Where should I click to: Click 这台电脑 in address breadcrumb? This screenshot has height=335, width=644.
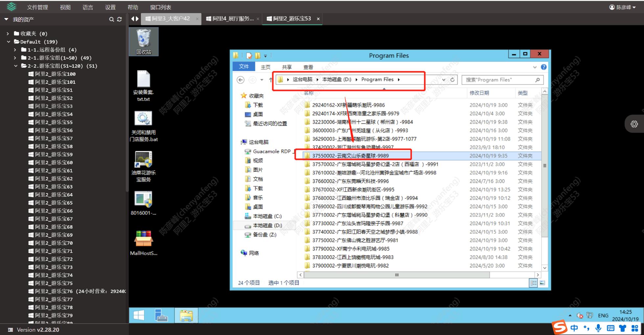[303, 79]
